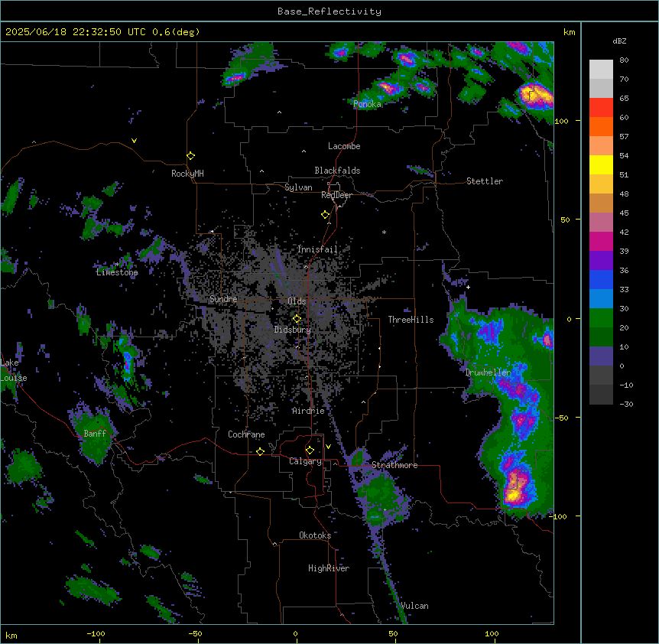
Task: Click the Okotoks label
Action: click(x=315, y=535)
